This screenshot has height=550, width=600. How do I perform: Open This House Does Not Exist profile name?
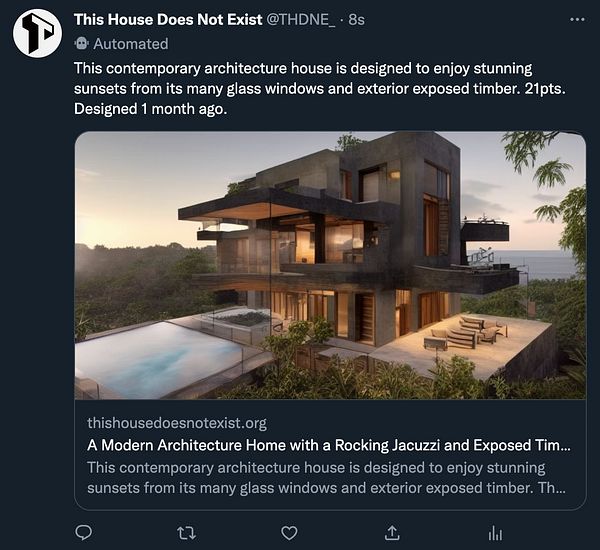[x=168, y=20]
